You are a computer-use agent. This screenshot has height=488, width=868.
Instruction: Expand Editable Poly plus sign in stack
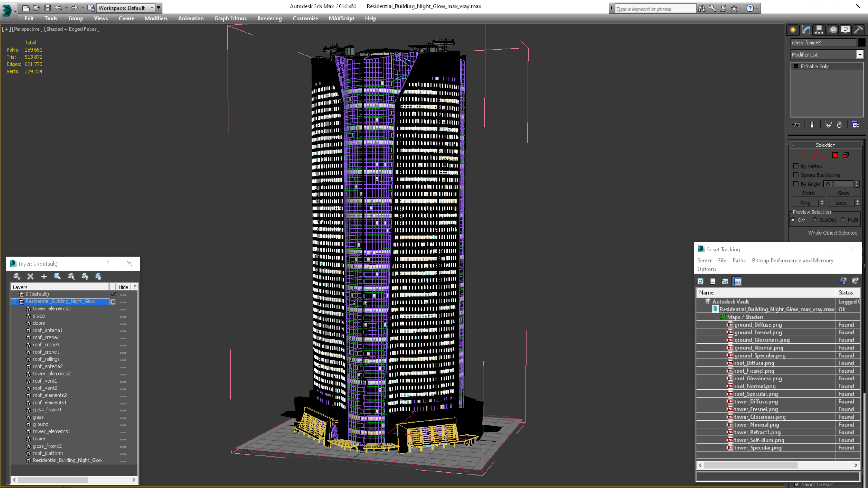coord(796,66)
